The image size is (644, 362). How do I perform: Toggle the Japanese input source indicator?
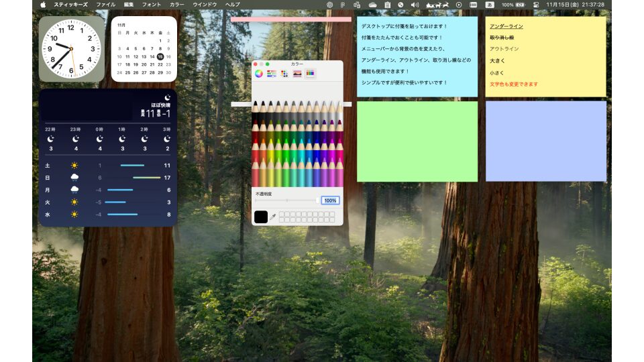(490, 5)
